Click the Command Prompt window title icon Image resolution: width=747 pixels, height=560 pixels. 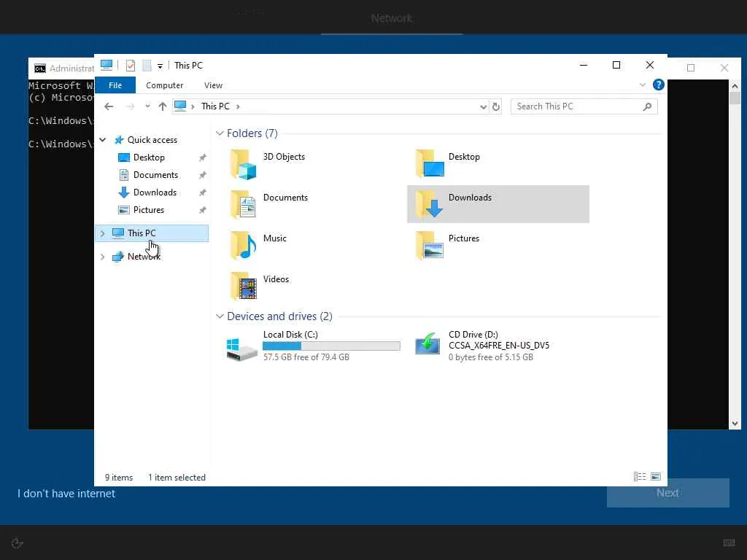click(40, 69)
